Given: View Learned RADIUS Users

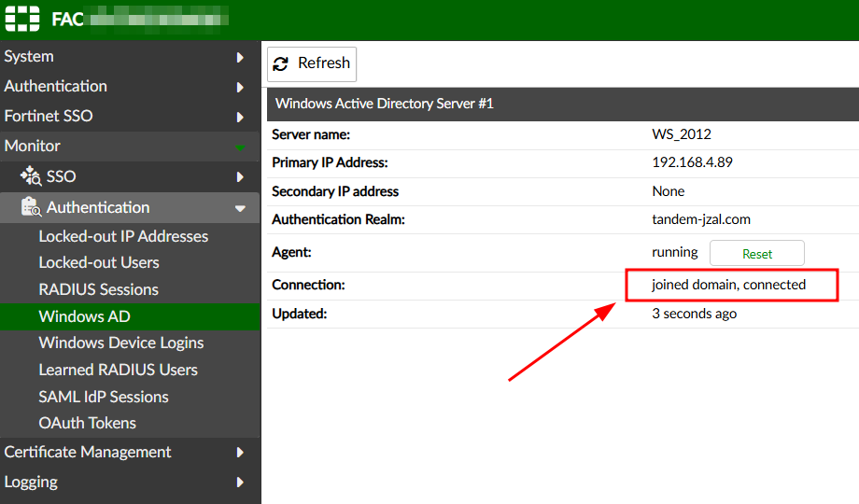Looking at the screenshot, I should (118, 370).
